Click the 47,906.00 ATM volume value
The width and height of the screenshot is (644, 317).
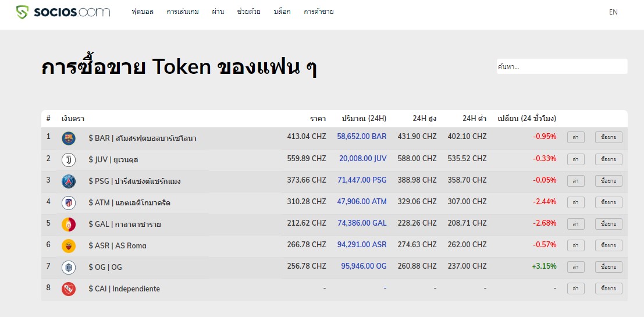[x=362, y=201]
